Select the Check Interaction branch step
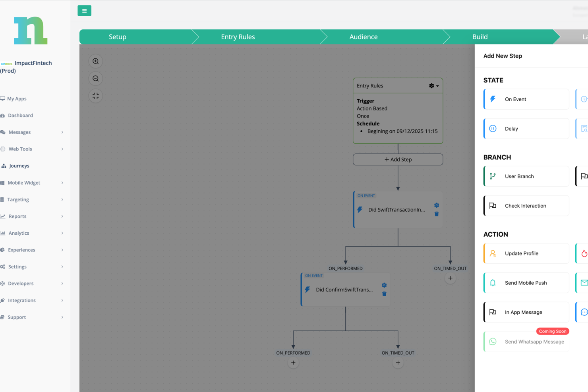Screen dimensions: 588x392 [526, 205]
